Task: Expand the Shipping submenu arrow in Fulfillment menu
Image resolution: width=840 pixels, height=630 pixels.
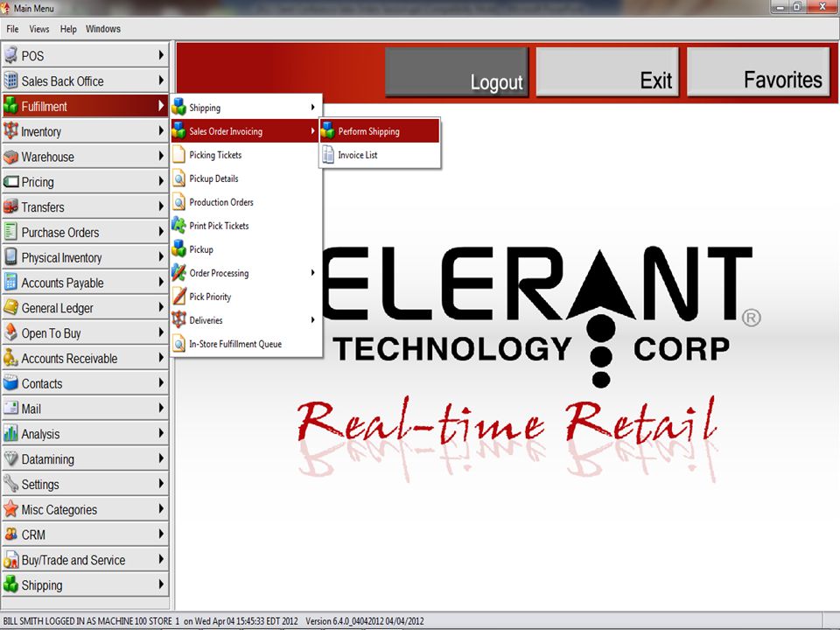Action: (313, 107)
